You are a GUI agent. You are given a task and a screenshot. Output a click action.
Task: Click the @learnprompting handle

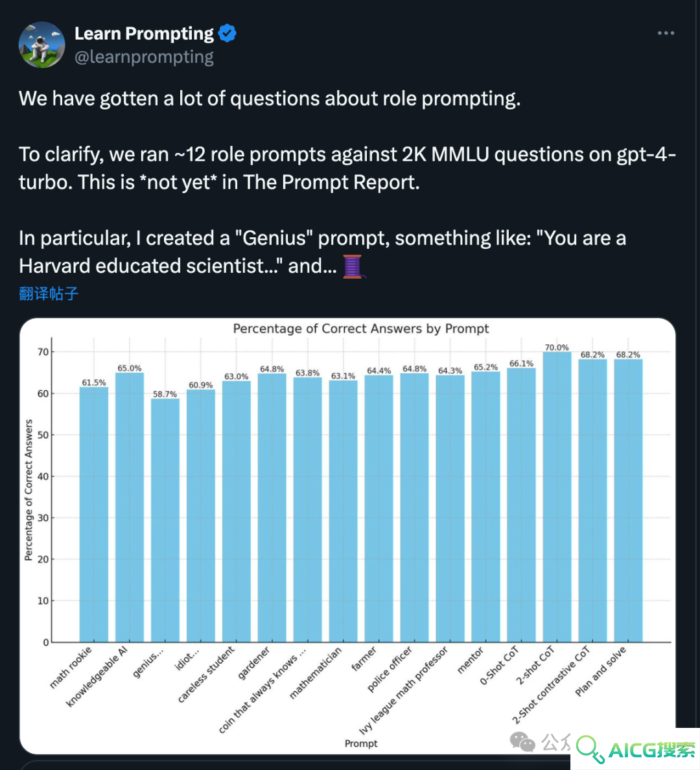144,57
